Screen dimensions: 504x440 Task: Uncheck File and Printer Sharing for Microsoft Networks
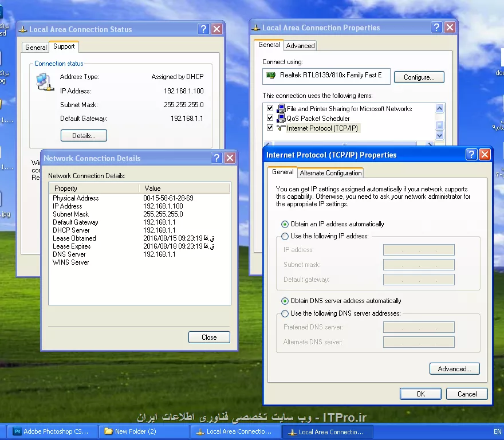pos(270,108)
